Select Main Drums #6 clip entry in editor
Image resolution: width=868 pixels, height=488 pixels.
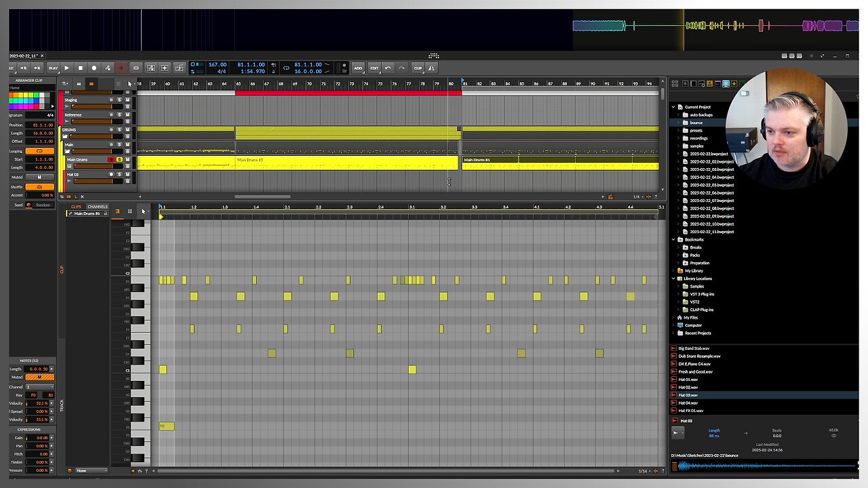tap(87, 213)
